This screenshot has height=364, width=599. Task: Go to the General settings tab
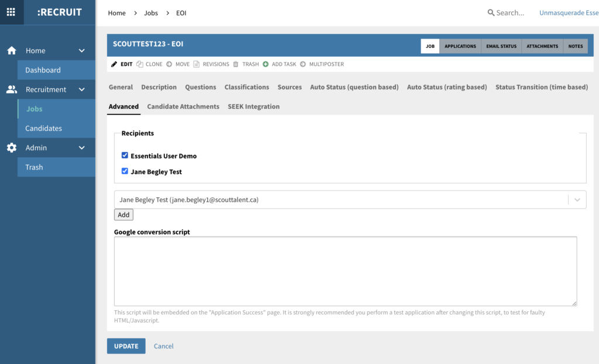(x=121, y=87)
